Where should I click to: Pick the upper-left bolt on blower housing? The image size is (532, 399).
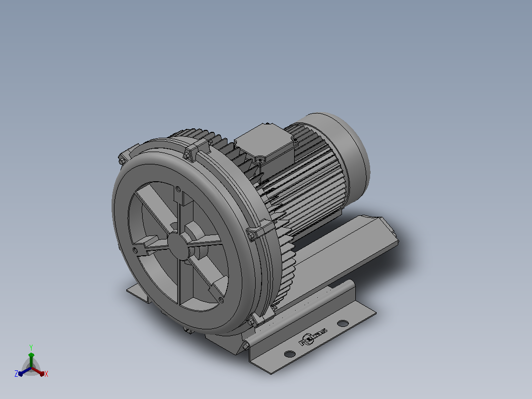(x=121, y=160)
